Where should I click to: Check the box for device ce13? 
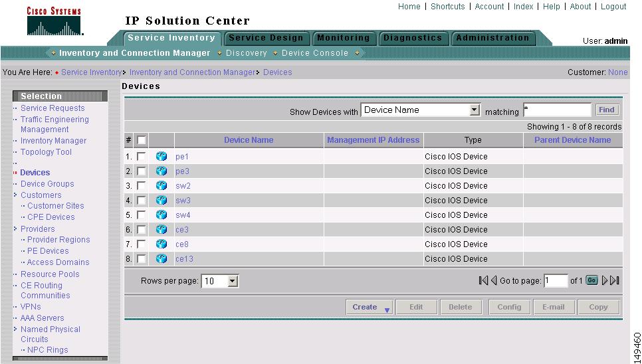(x=142, y=259)
